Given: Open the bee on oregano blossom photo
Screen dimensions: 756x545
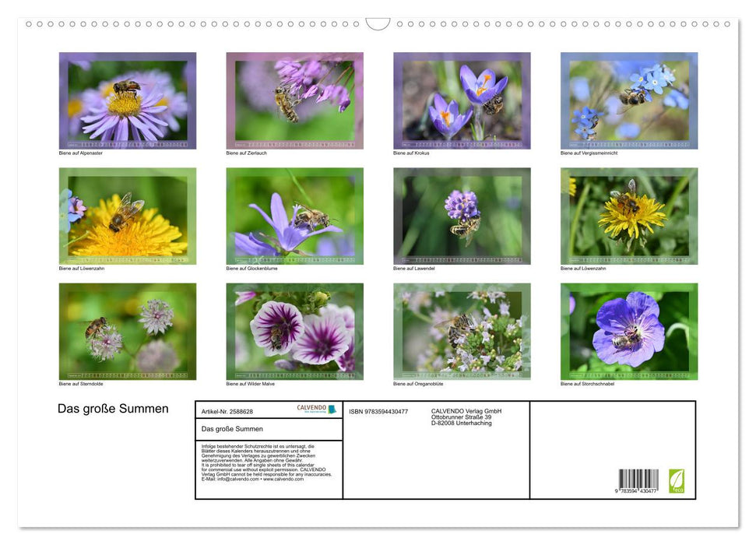Looking at the screenshot, I should [x=462, y=332].
